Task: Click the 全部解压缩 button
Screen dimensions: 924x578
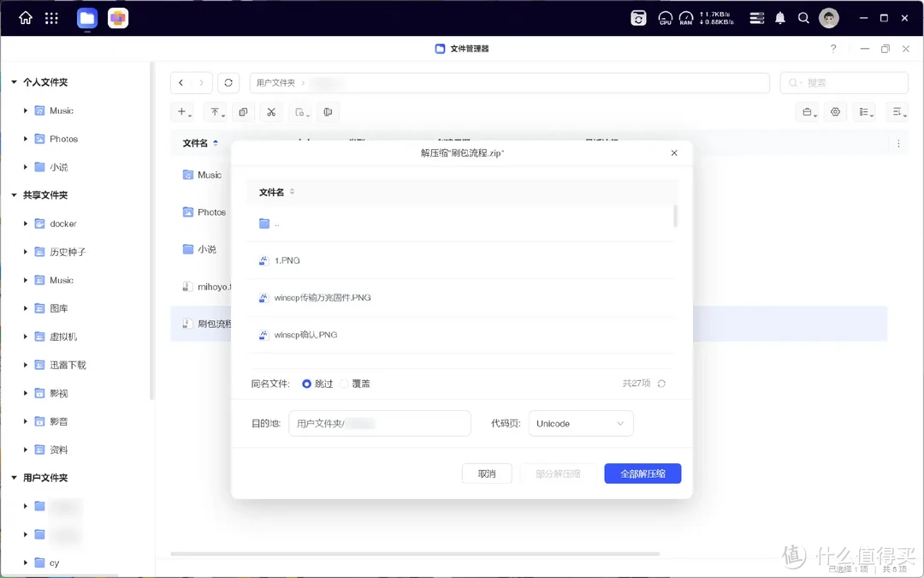Action: click(642, 474)
